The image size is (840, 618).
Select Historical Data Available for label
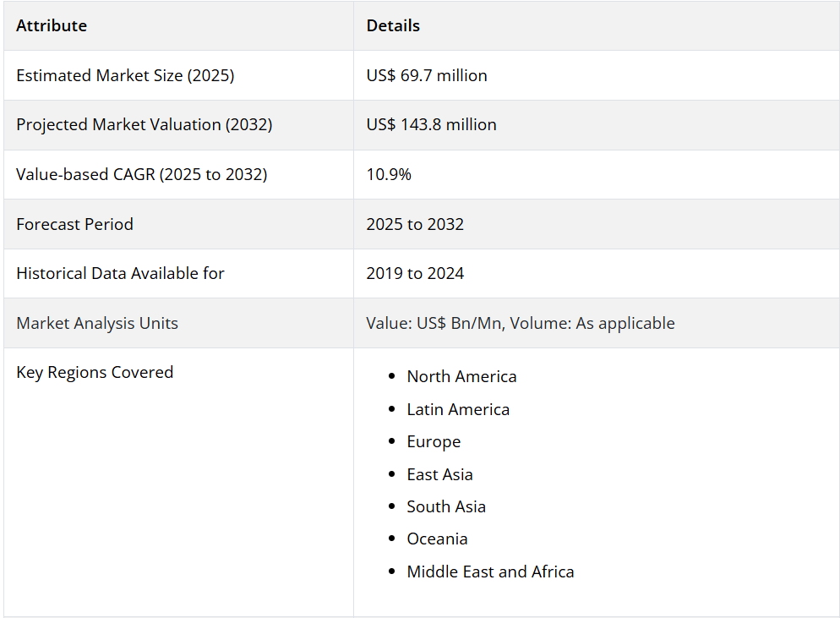click(x=120, y=273)
